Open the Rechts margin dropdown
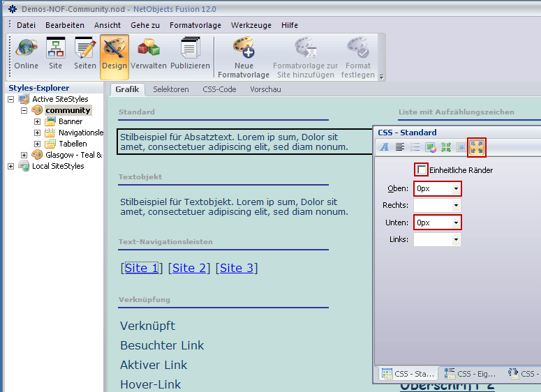Screen dimensions: 541x392 [456, 206]
